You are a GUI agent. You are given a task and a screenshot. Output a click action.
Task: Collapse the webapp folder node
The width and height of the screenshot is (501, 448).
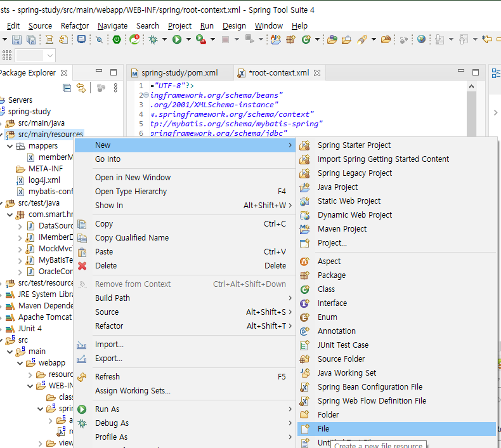click(x=20, y=363)
